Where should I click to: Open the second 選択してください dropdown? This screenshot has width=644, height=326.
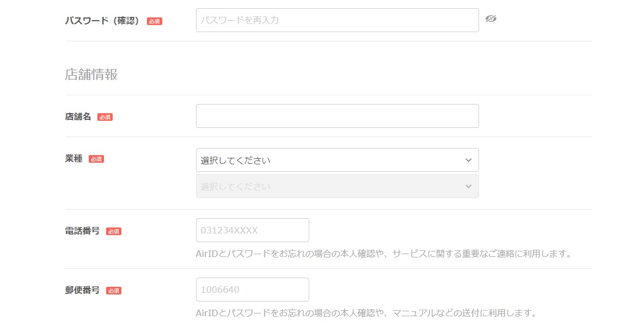pos(337,186)
